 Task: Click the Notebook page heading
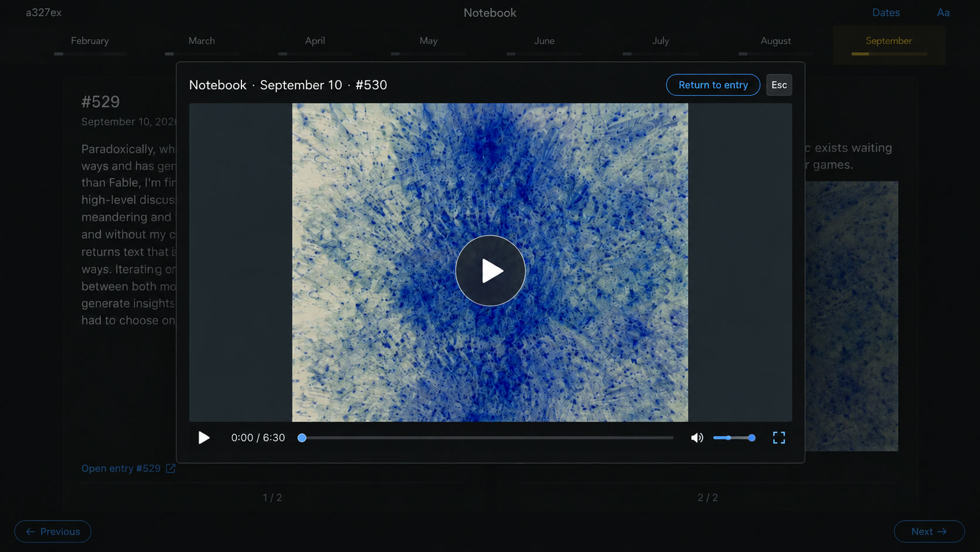(x=490, y=12)
